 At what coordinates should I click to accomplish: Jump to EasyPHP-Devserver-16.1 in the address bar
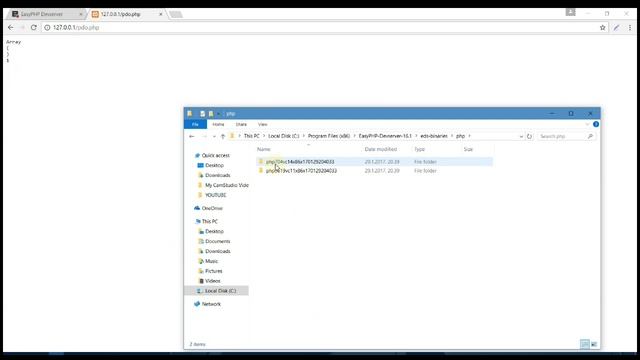pos(385,136)
